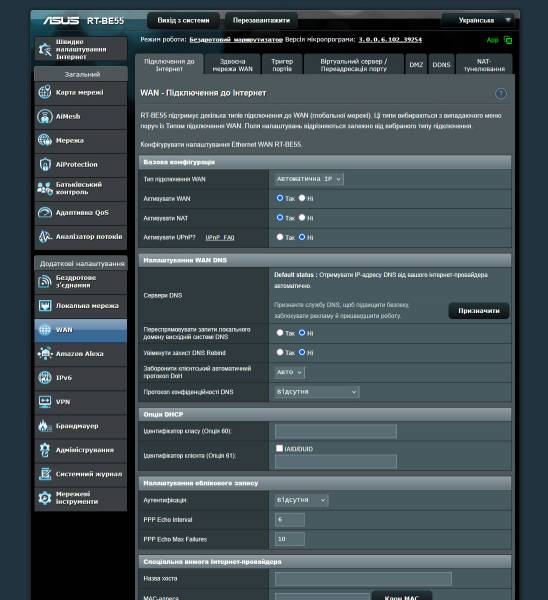Click the Назва хоста input field
548x600 pixels.
pos(363,579)
